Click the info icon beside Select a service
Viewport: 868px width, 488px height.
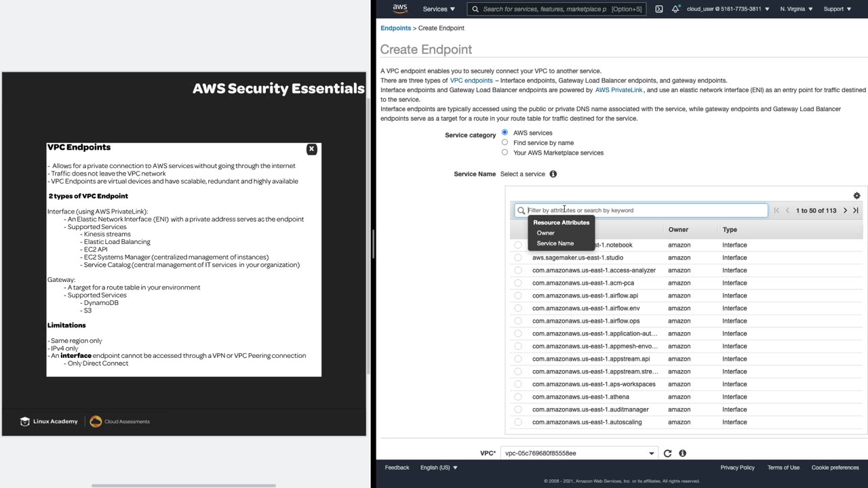553,174
